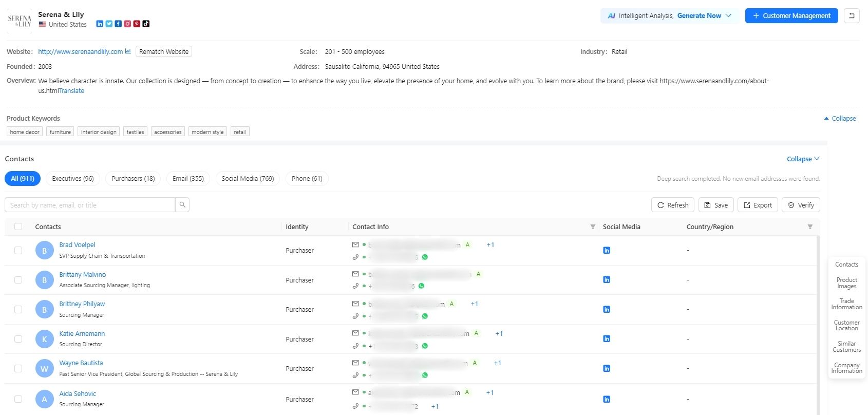This screenshot has height=415, width=868.
Task: Open Brittany Malvino's LinkedIn icon
Action: pyautogui.click(x=607, y=280)
